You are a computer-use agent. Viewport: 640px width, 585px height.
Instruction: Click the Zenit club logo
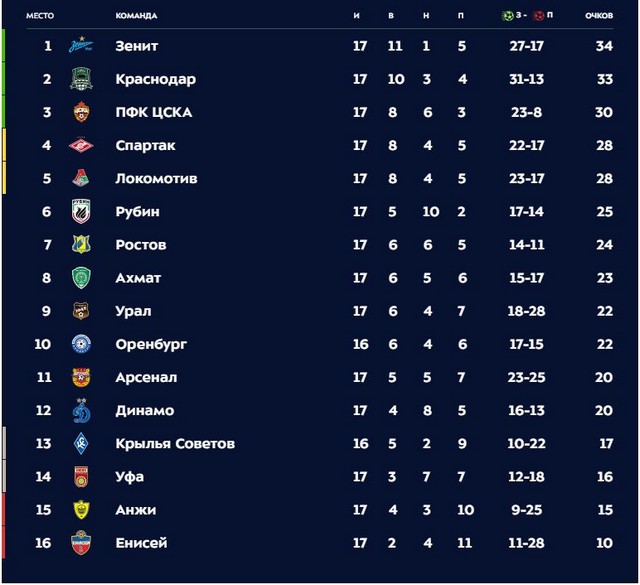coord(81,46)
